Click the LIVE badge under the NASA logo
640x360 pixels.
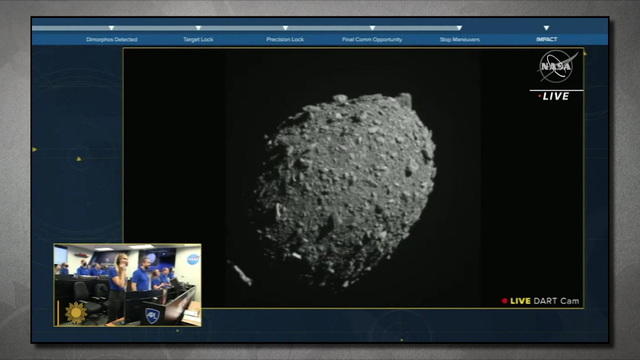coord(554,96)
